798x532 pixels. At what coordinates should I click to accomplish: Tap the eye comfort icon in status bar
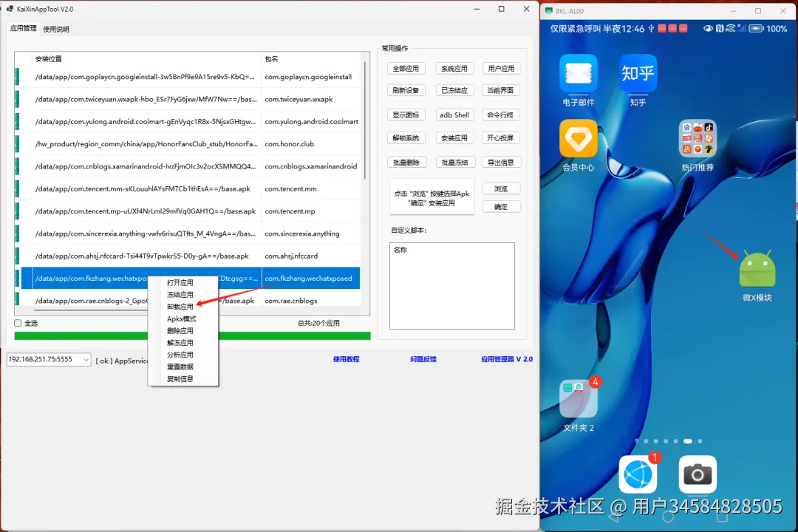pos(708,29)
